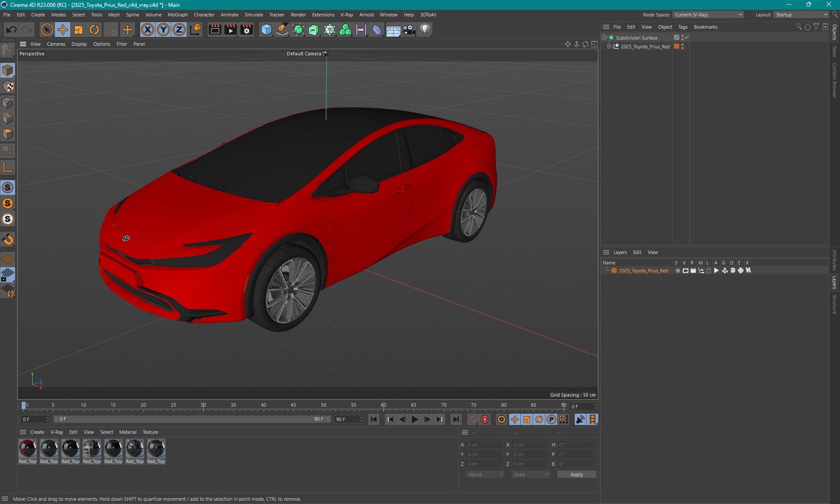This screenshot has width=840, height=504.
Task: Toggle Autokeying button in timeline
Action: (x=485, y=420)
